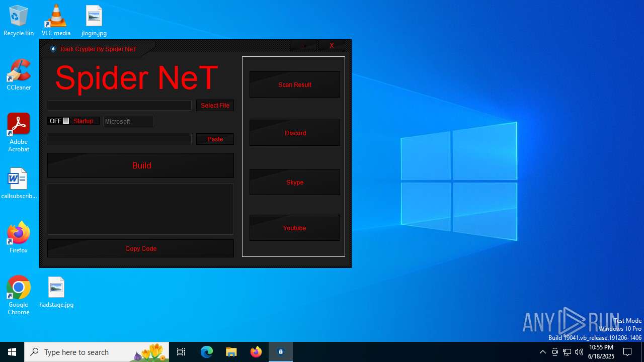Open the Discord link button
Image resolution: width=644 pixels, height=362 pixels.
tap(295, 133)
